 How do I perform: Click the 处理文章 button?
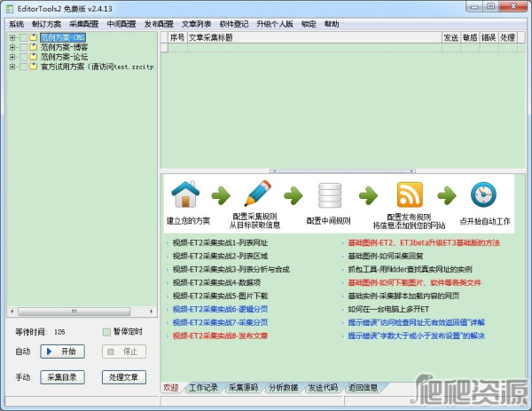(x=124, y=377)
